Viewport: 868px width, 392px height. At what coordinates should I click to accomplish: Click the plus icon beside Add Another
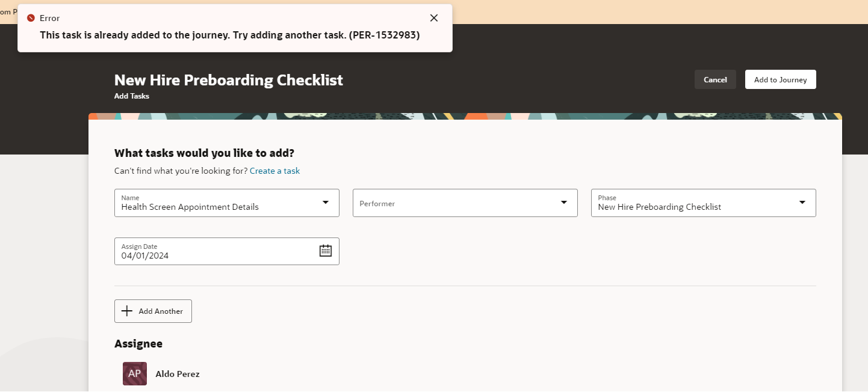[x=127, y=311]
